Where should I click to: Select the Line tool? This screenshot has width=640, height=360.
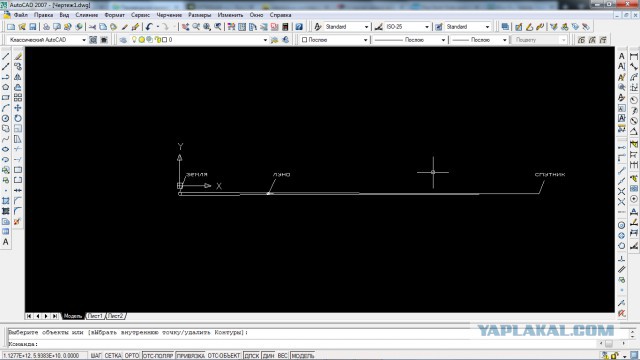(6, 56)
